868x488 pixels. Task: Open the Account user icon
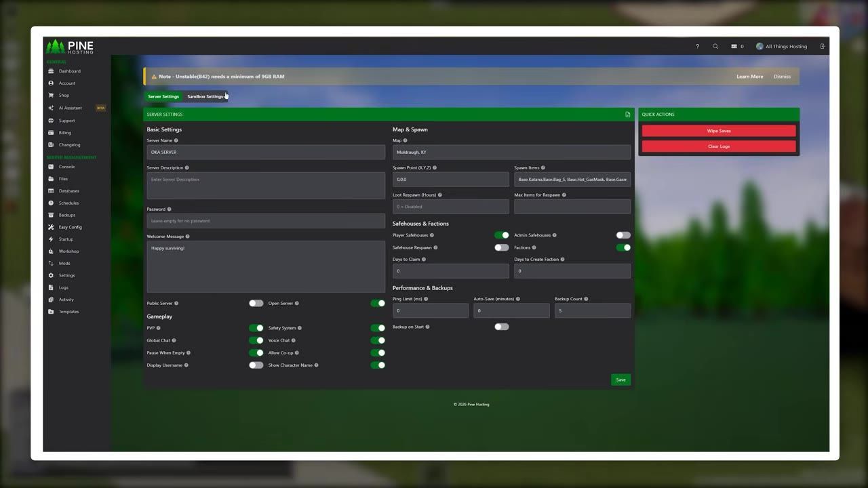click(51, 83)
